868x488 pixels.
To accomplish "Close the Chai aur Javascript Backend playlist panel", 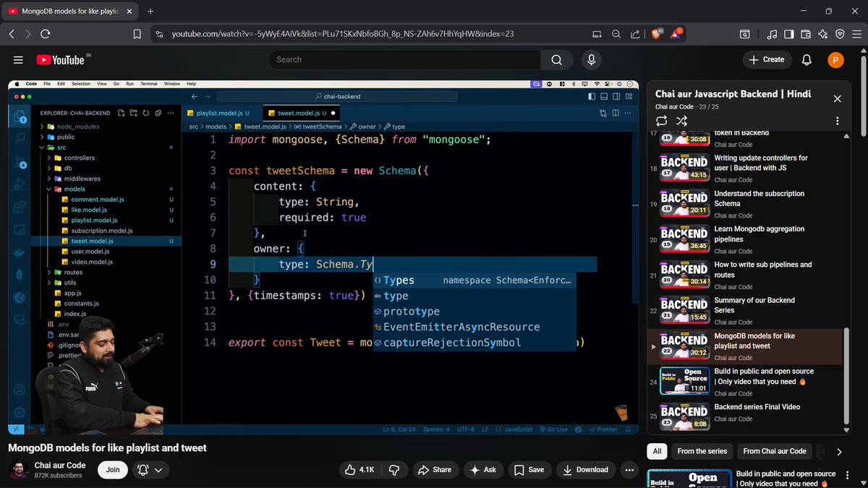I will point(837,98).
